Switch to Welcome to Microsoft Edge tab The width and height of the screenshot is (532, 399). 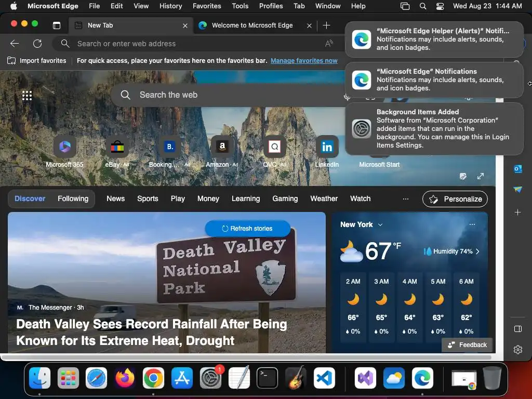pos(252,25)
